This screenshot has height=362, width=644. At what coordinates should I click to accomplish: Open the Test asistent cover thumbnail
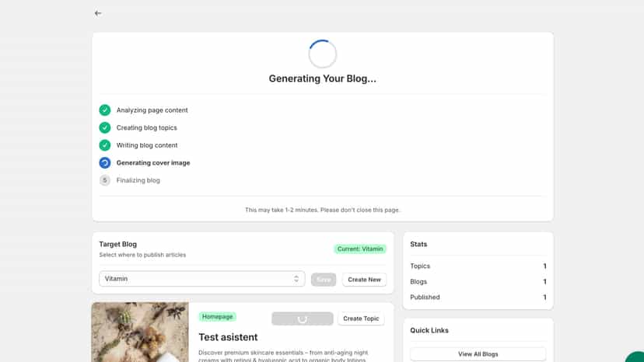point(140,332)
